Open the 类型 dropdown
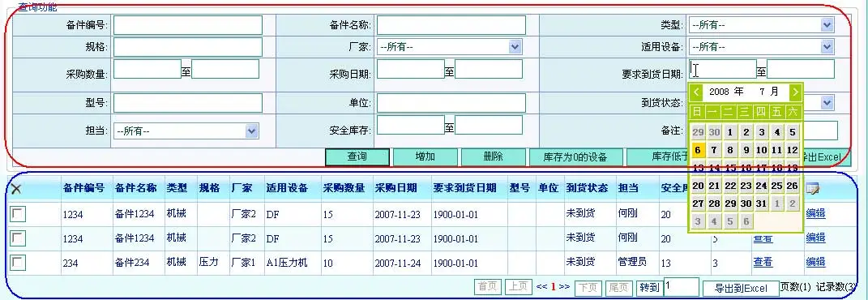Viewport: 868px width, 300px height. click(761, 25)
